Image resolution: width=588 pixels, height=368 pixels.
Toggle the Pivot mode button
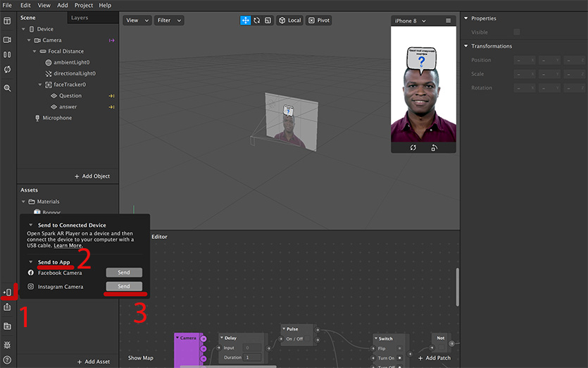pyautogui.click(x=319, y=20)
